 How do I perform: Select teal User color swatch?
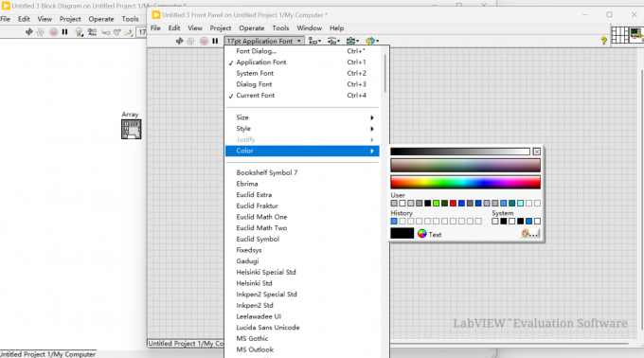[x=511, y=204]
